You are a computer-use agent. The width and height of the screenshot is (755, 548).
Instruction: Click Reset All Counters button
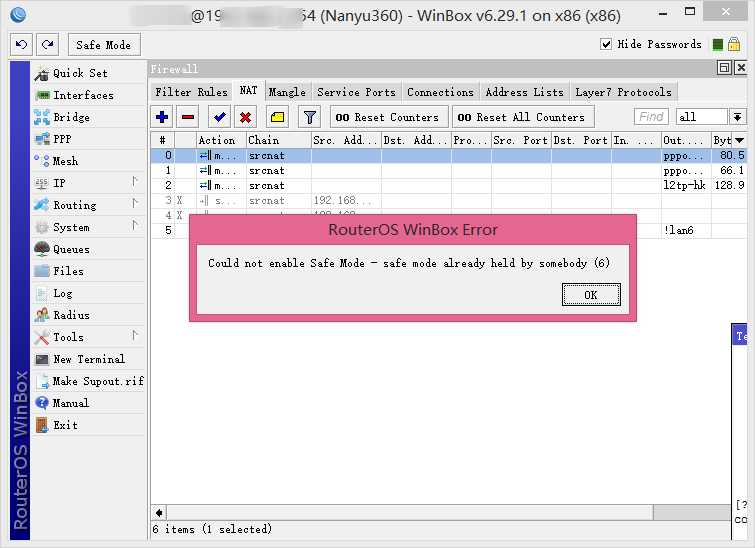tap(523, 117)
